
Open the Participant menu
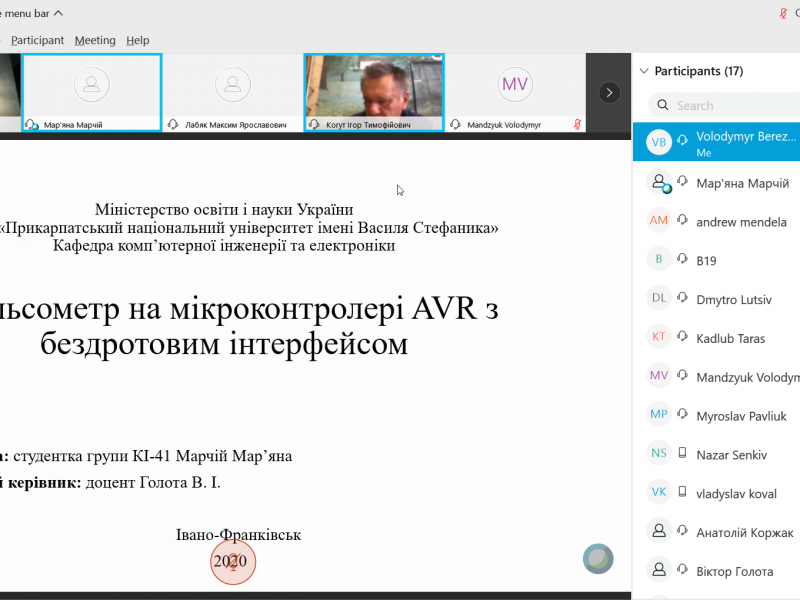point(37,40)
